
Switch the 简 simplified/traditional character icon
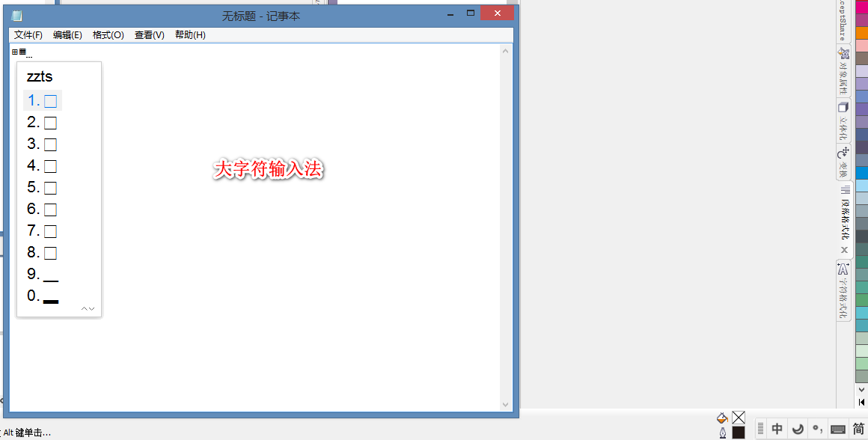coord(858,429)
